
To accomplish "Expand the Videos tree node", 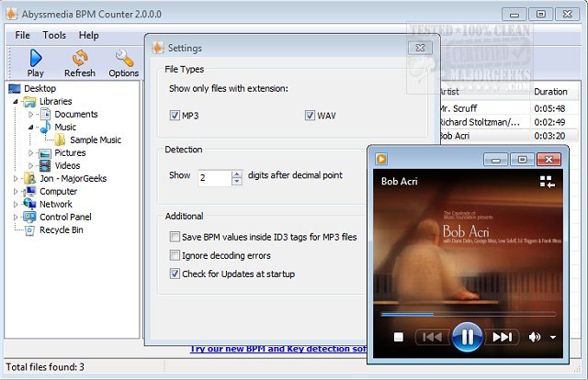I will click(x=30, y=165).
